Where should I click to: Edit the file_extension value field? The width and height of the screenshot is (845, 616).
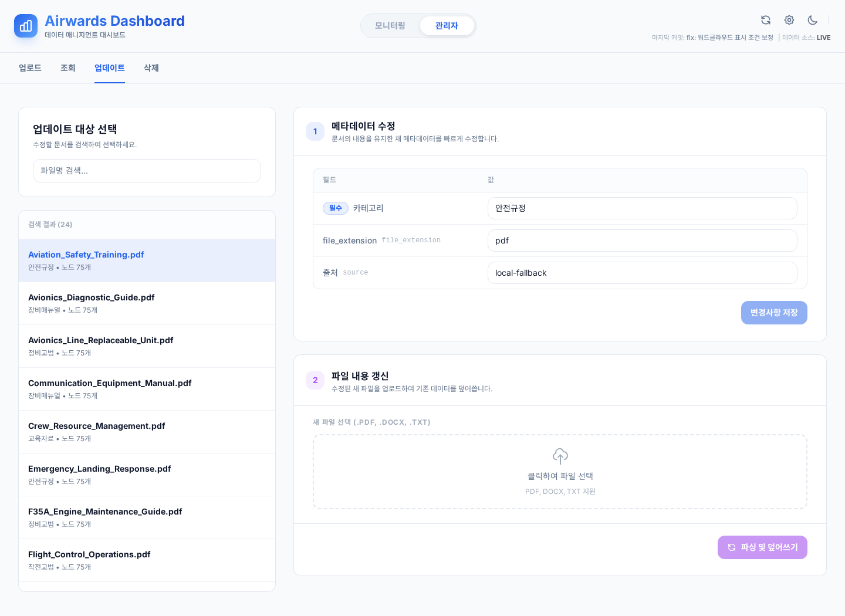pyautogui.click(x=643, y=241)
